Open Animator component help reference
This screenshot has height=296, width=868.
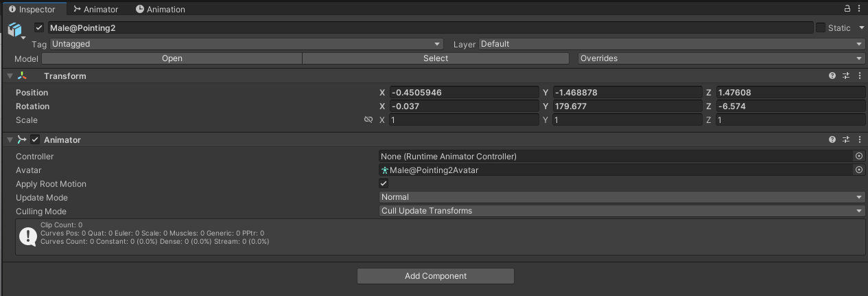[832, 139]
